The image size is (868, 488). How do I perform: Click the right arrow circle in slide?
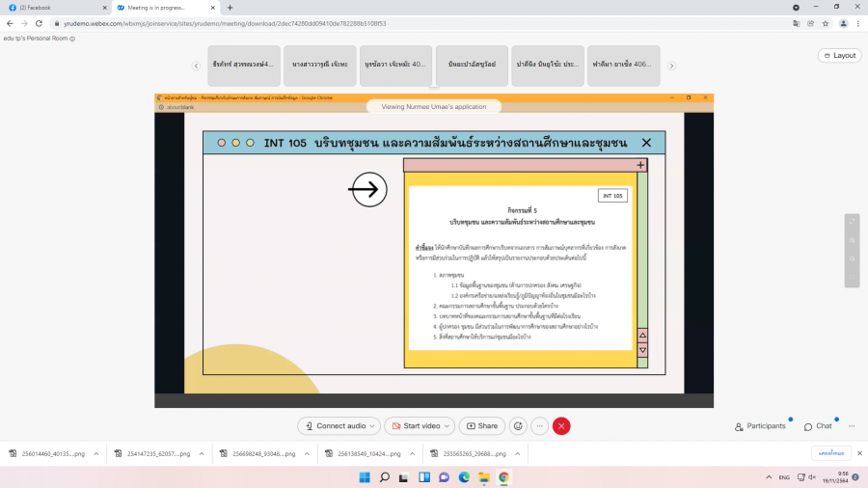point(367,189)
